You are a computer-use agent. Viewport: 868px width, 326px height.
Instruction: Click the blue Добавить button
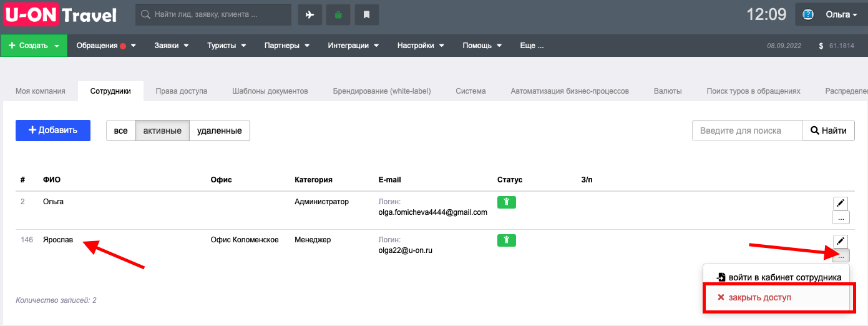point(53,131)
